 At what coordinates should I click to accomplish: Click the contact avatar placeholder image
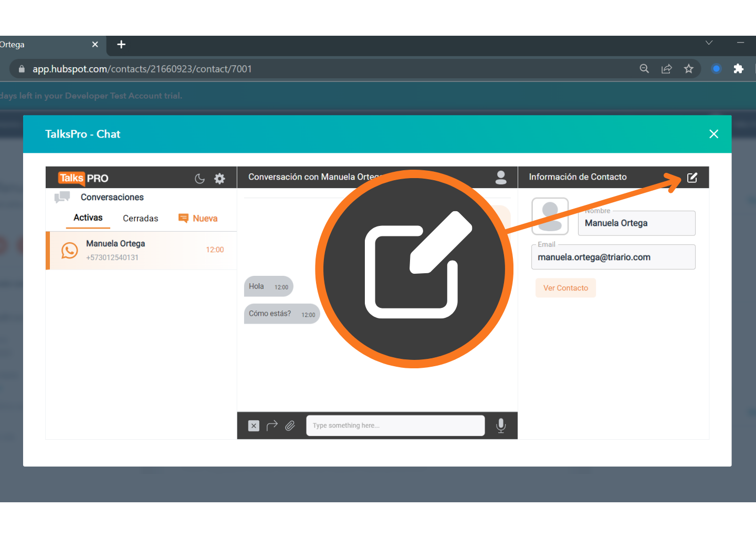pyautogui.click(x=550, y=216)
